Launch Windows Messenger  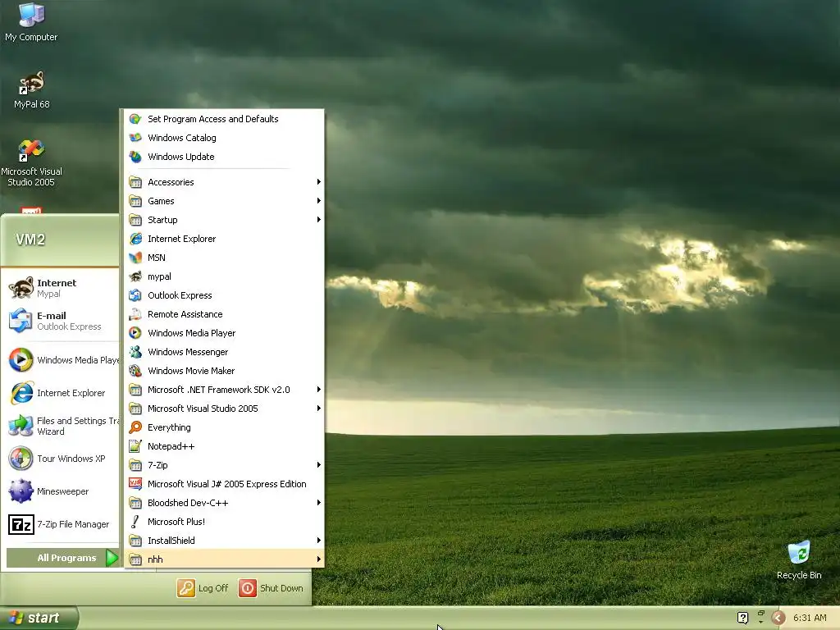click(x=225, y=352)
